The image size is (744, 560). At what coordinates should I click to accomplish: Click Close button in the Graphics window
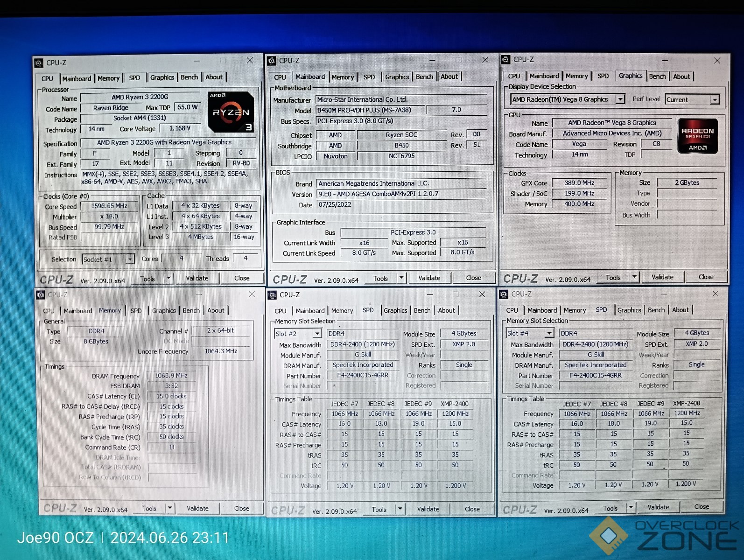706,277
